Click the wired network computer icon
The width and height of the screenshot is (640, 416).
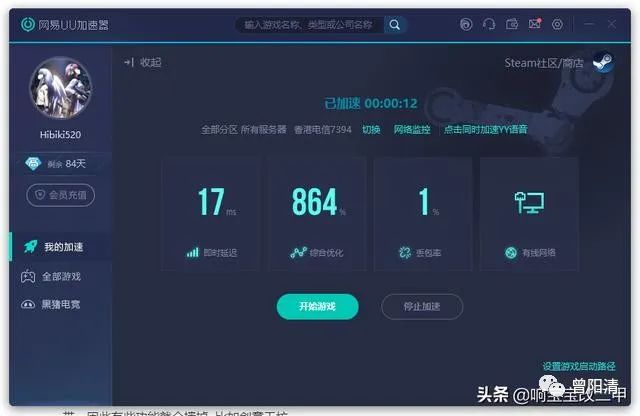tap(529, 202)
